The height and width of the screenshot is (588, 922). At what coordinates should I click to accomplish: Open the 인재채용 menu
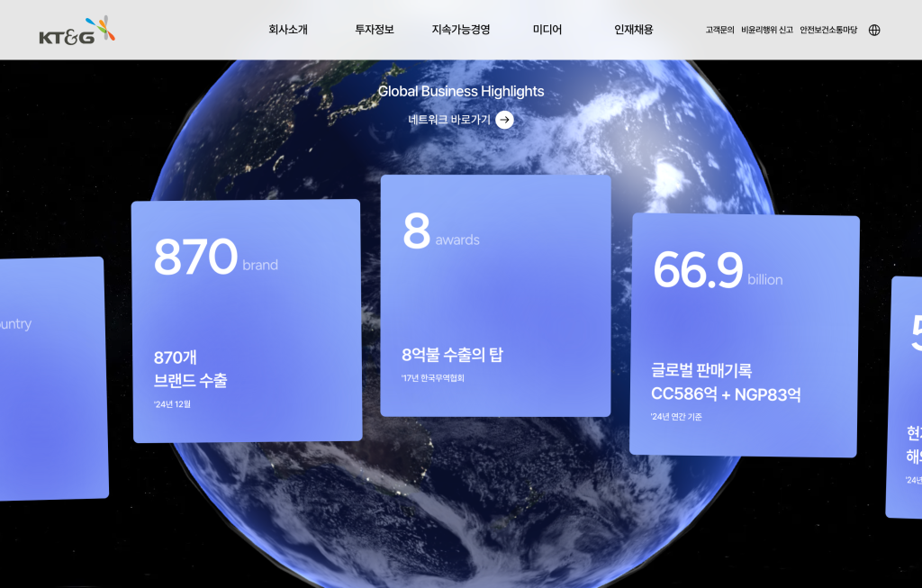[x=634, y=30]
